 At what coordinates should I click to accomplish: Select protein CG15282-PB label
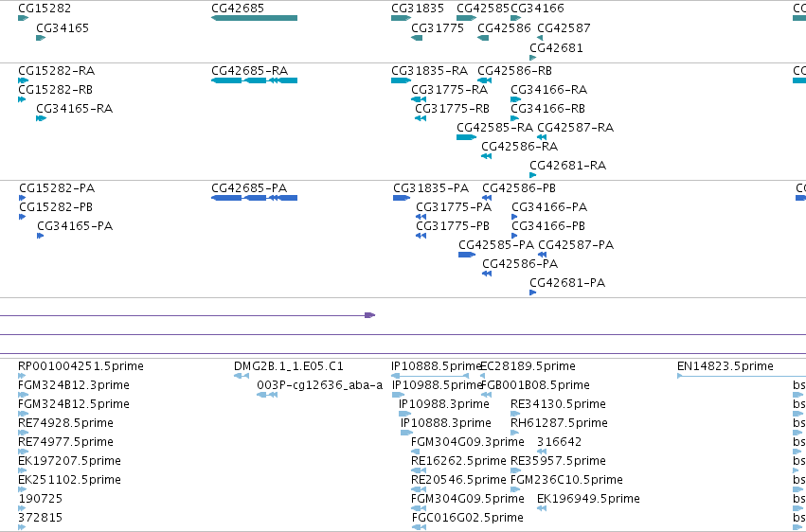(x=56, y=207)
